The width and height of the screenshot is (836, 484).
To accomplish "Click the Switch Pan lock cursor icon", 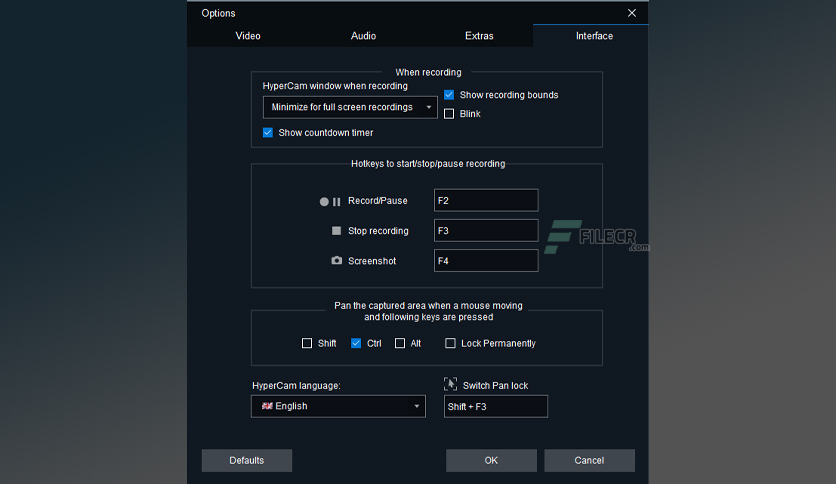I will pyautogui.click(x=451, y=384).
